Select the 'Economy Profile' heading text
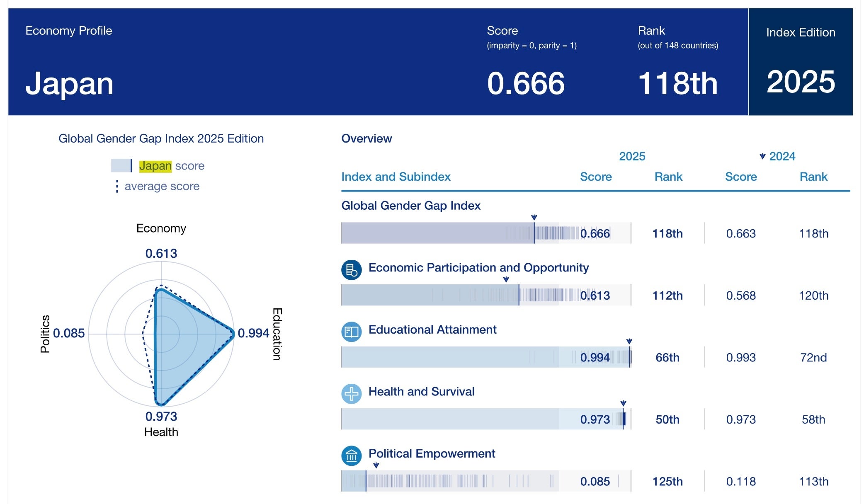This screenshot has height=504, width=864. (x=69, y=31)
